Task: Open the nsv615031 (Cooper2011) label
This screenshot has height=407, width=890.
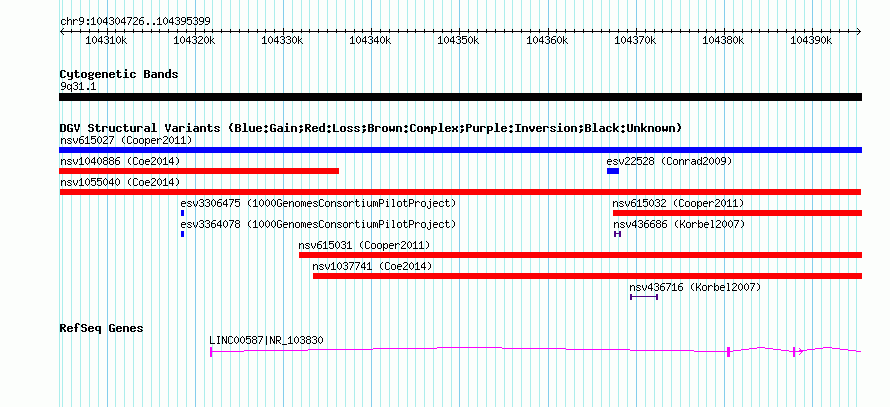Action: (x=364, y=245)
